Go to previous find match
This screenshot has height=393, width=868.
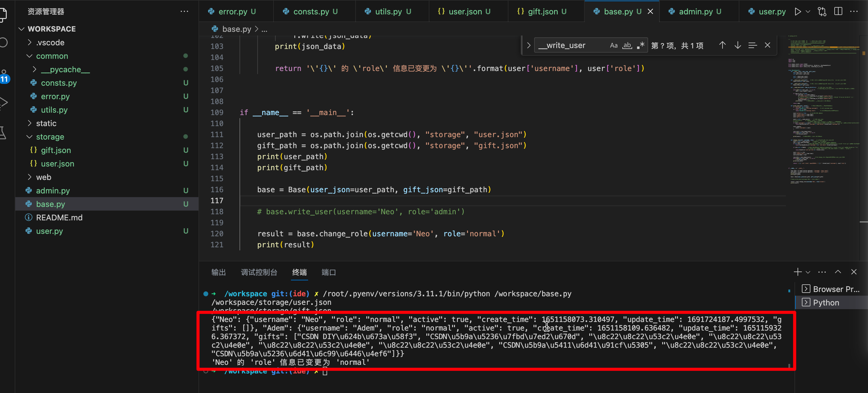coord(722,46)
